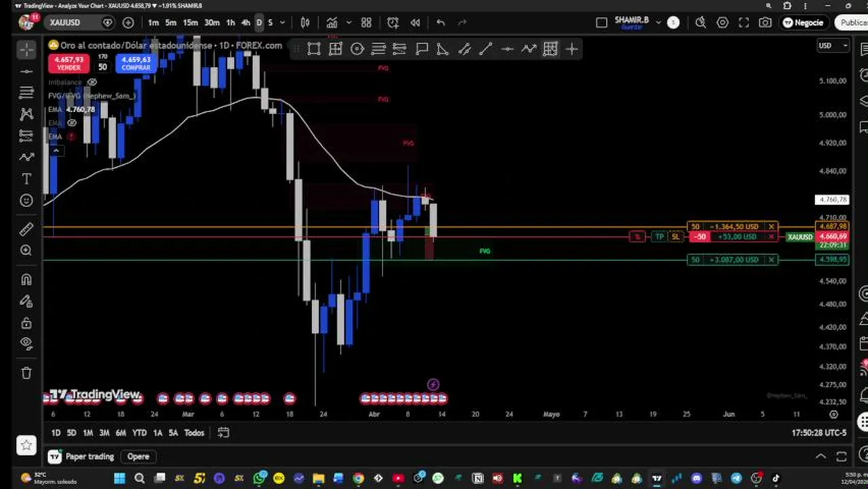Open the chart patterns tool
Image resolution: width=868 pixels, height=489 pixels.
tap(26, 113)
